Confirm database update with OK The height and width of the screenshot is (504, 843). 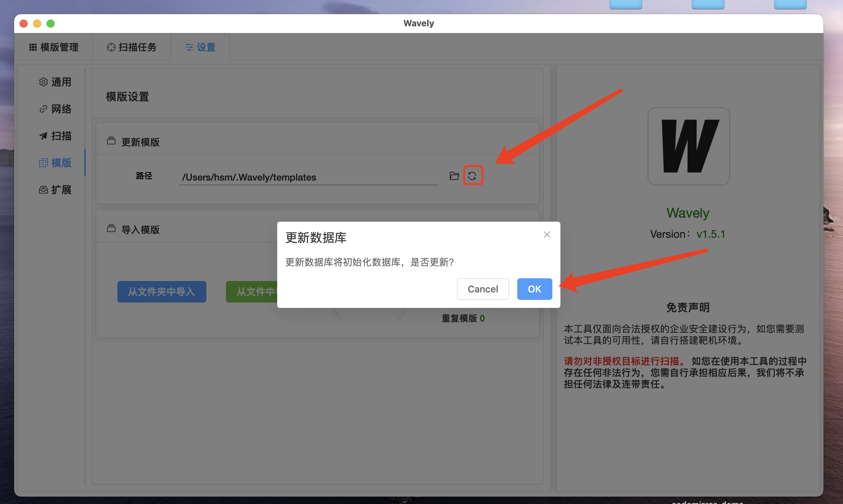pyautogui.click(x=534, y=289)
